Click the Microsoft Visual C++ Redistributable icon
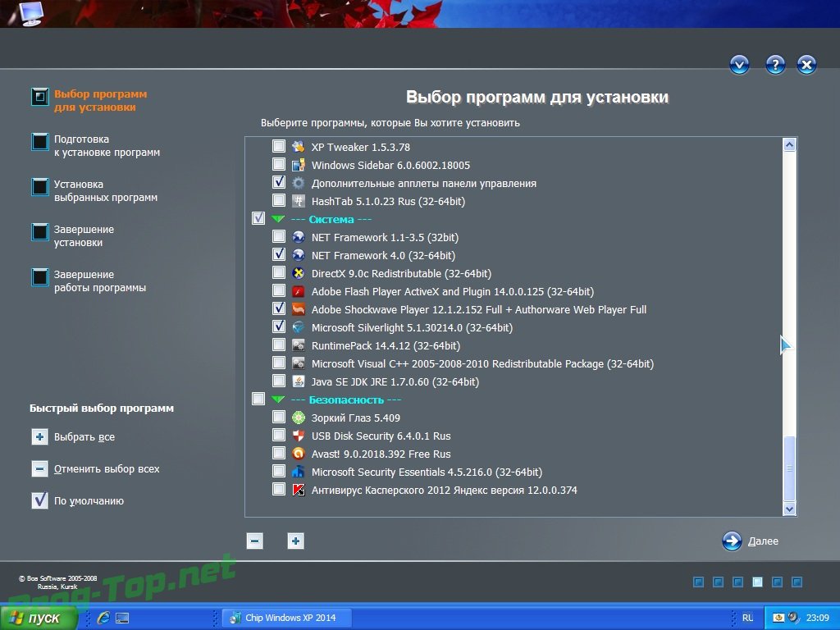 [x=299, y=363]
